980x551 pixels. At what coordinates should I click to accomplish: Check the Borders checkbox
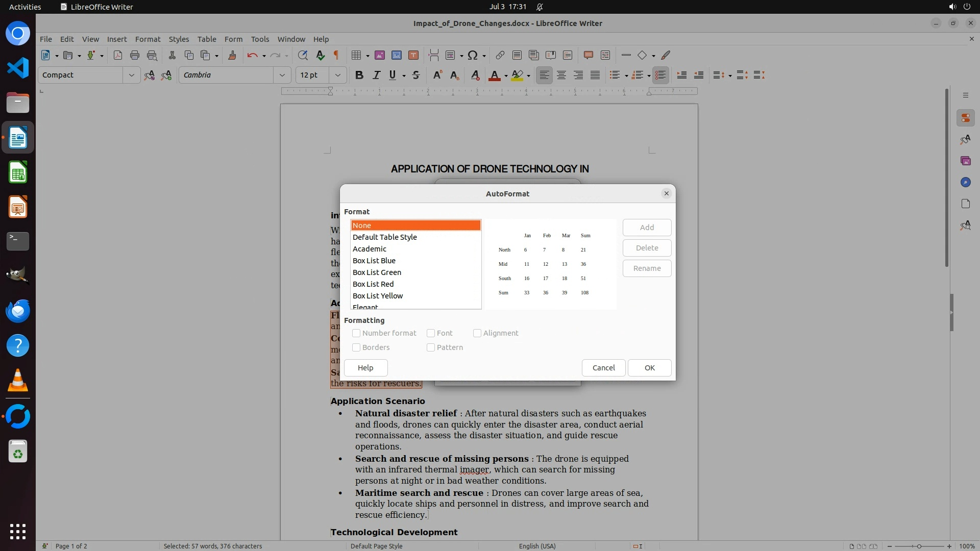tap(356, 347)
